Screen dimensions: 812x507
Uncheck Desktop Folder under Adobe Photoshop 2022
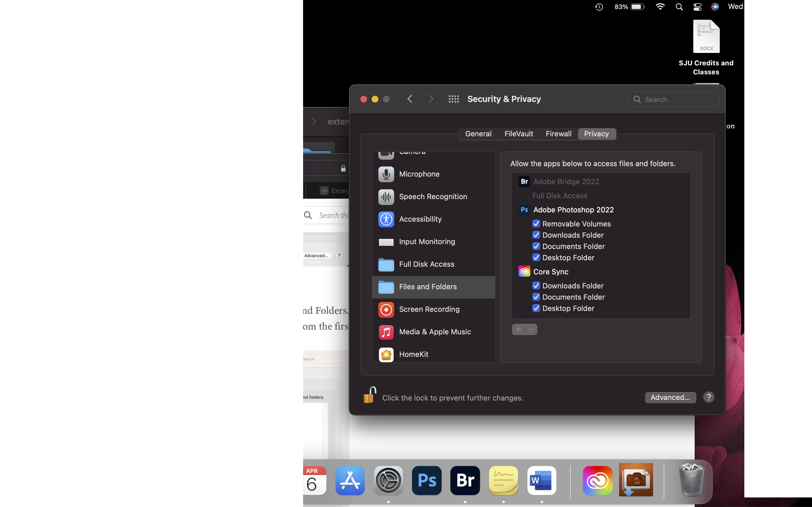536,257
